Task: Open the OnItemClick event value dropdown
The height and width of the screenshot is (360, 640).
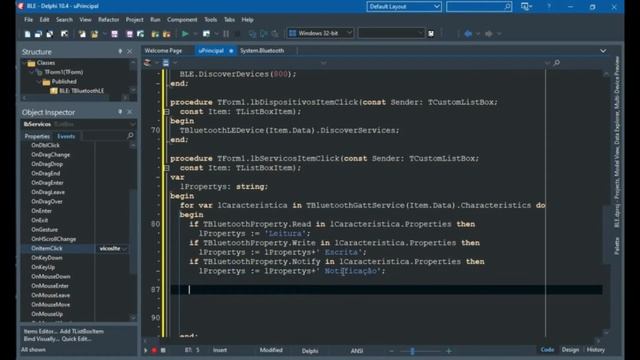Action: [x=124, y=249]
